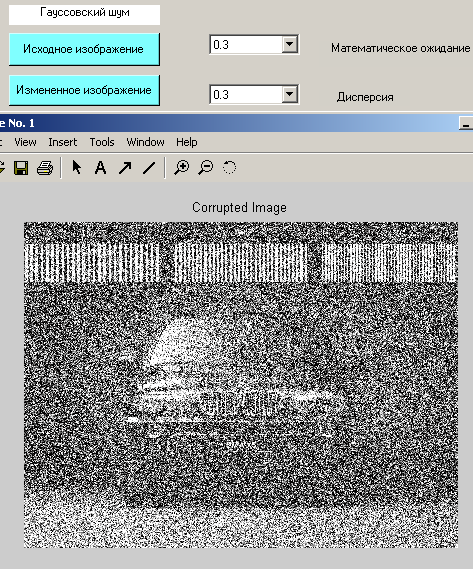Open the Window menu
Viewport: 473px width, 569px height.
coord(145,142)
